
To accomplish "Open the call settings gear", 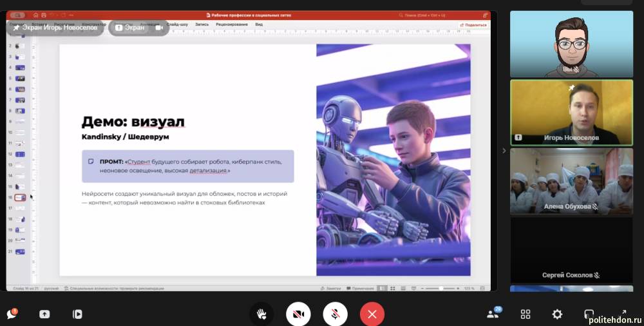I will (x=557, y=314).
